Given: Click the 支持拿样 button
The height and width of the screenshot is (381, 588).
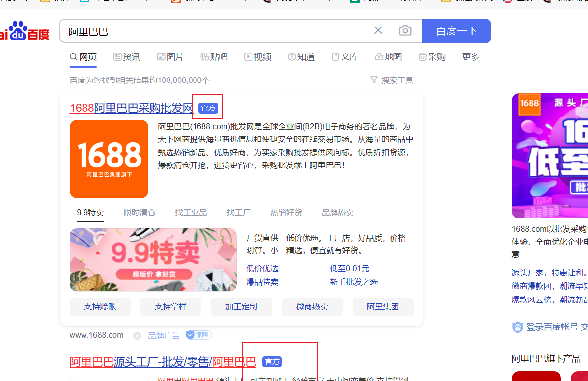Looking at the screenshot, I should point(170,307).
